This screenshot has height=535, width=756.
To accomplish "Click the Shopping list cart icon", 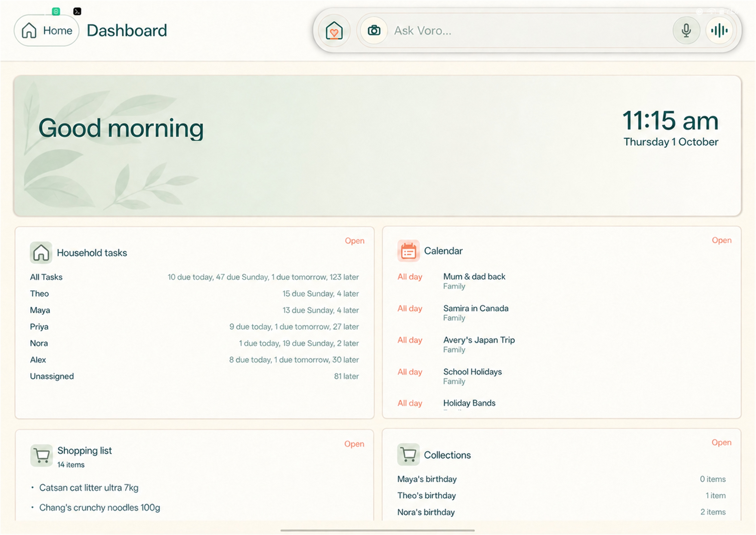I will point(41,456).
